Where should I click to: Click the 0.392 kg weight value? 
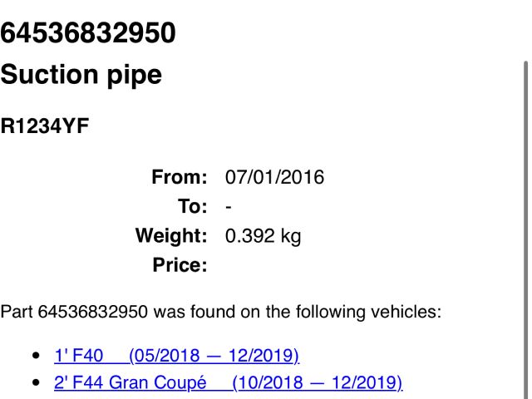coord(263,236)
